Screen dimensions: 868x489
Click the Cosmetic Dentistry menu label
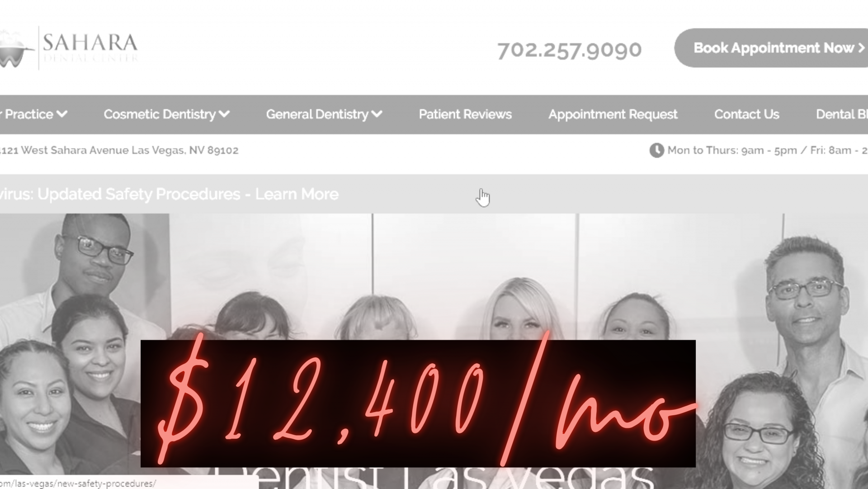click(x=160, y=114)
